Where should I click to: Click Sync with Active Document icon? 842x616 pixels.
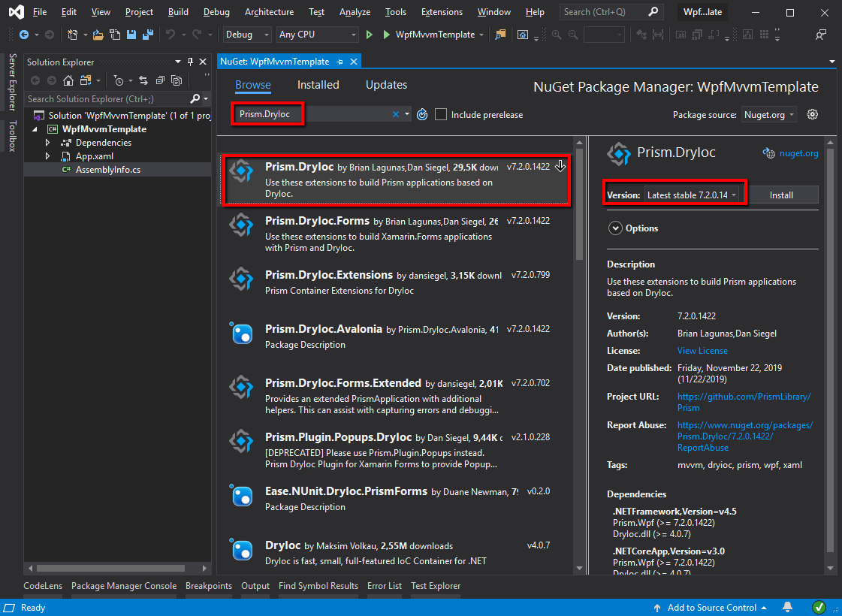point(143,80)
